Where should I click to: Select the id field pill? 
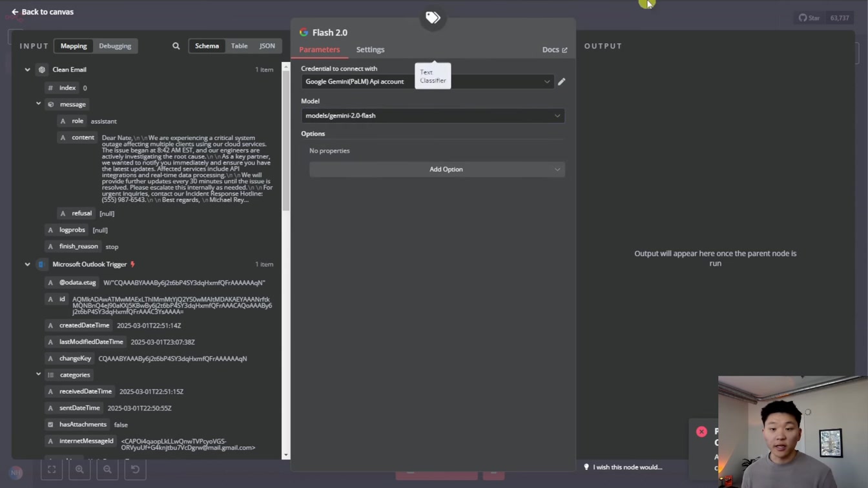[56, 300]
